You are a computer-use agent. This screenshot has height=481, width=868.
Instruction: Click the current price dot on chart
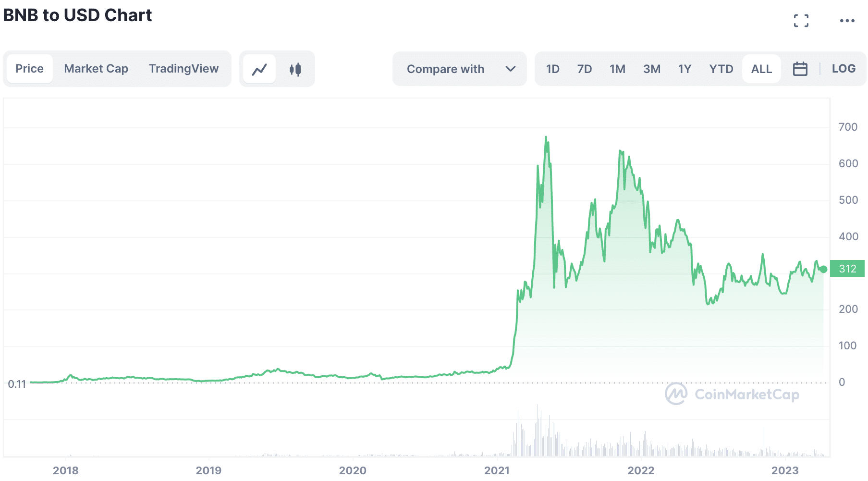click(x=823, y=269)
